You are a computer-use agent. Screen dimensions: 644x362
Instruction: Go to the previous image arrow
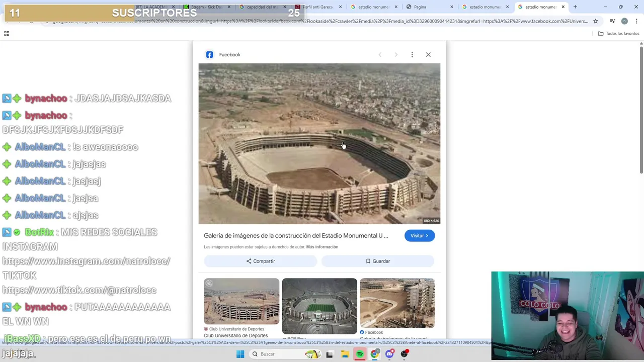[x=380, y=54]
